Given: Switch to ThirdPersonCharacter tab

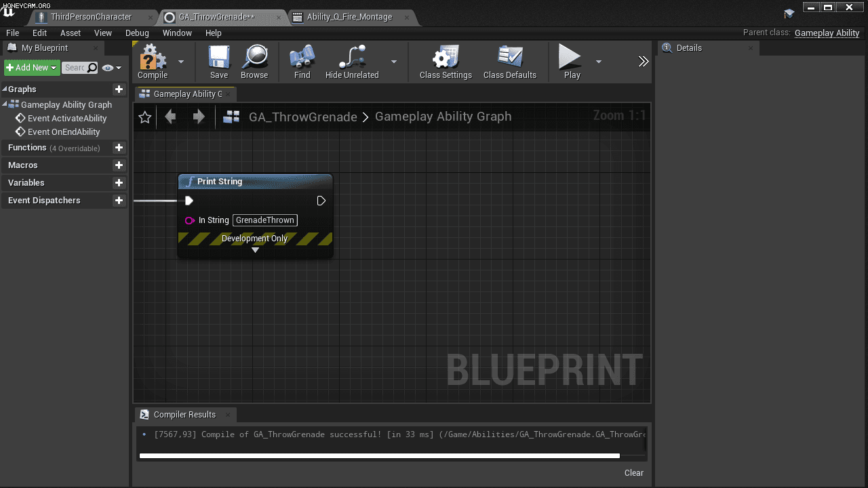Looking at the screenshot, I should pyautogui.click(x=91, y=17).
